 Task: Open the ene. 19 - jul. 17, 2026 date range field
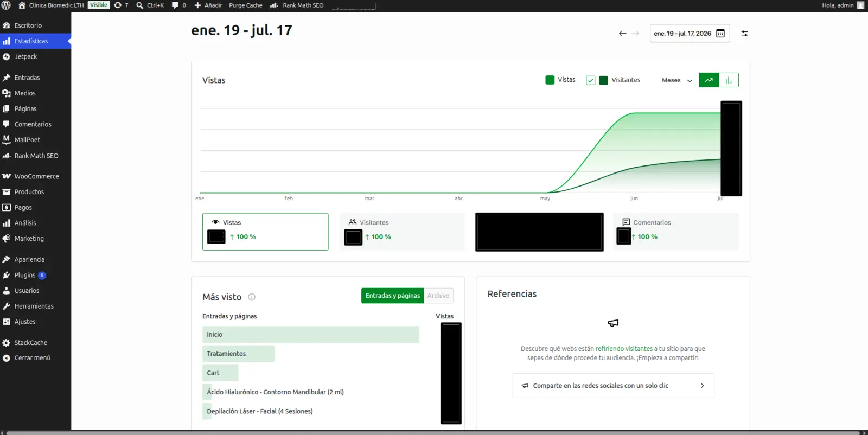coord(690,34)
